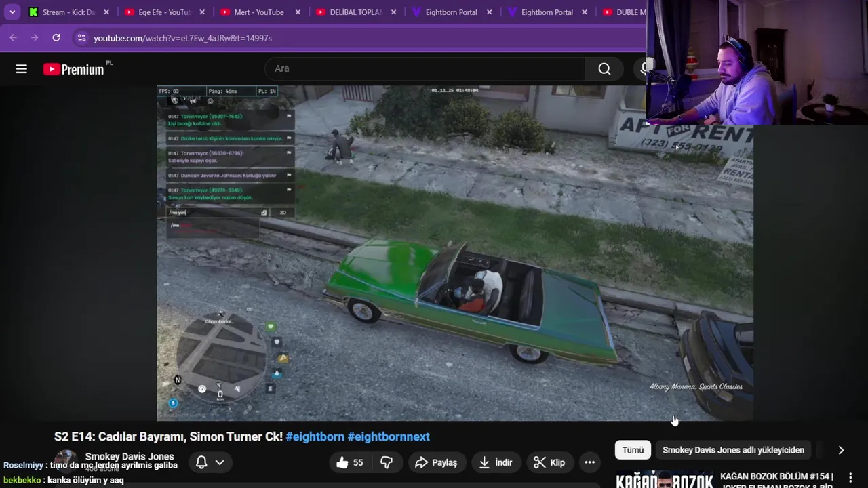Image resolution: width=868 pixels, height=488 pixels.
Task: Show next filter chips with right chevron
Action: point(841,450)
